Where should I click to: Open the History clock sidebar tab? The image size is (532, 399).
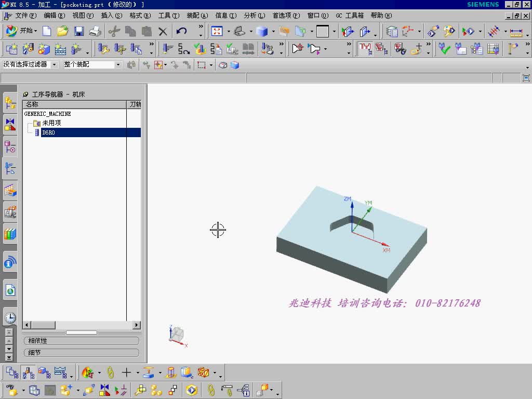pos(10,317)
